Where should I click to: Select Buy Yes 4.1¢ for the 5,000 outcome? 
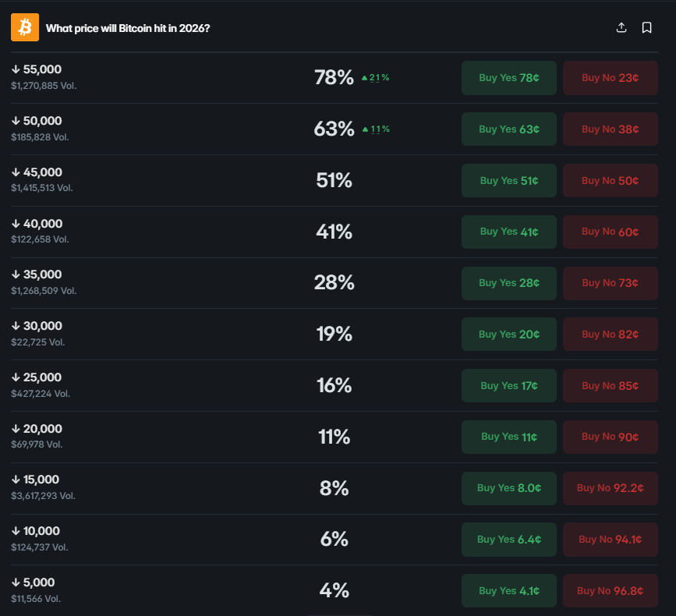(508, 590)
